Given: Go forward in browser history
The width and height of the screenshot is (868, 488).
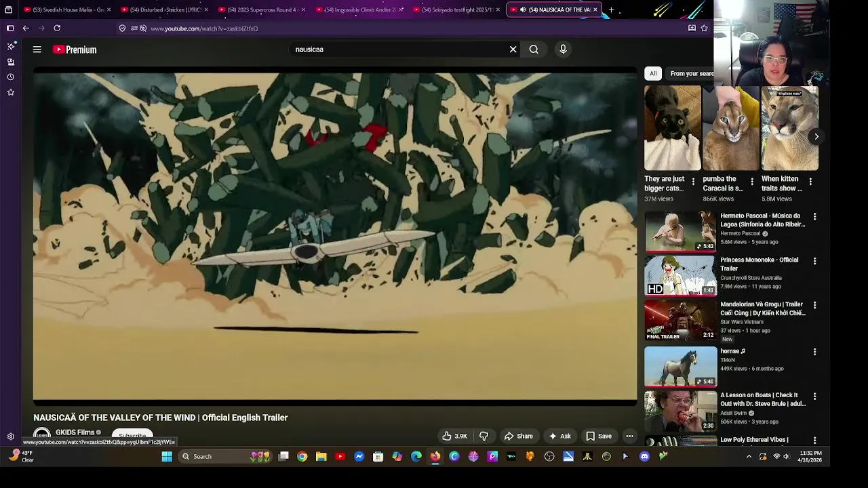Looking at the screenshot, I should coord(41,28).
